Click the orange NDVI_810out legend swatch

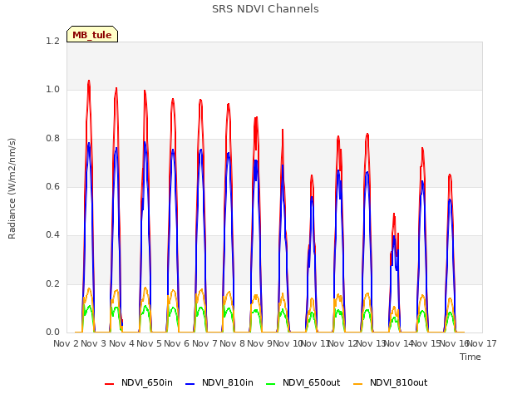tap(358, 384)
